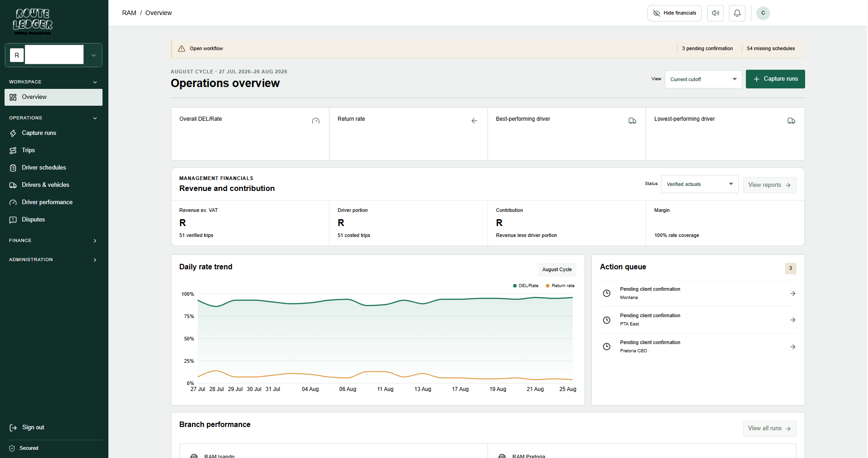Click Sign out

pyautogui.click(x=53, y=427)
